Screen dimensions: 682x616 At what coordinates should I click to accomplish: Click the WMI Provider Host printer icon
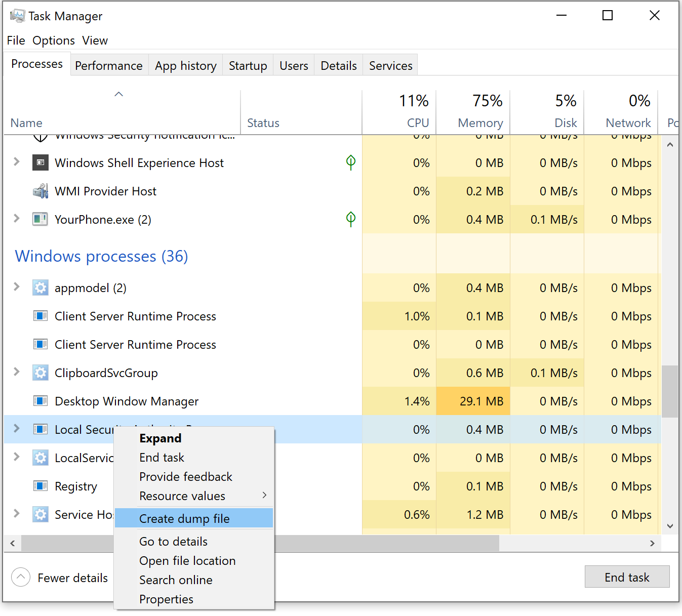click(x=41, y=191)
